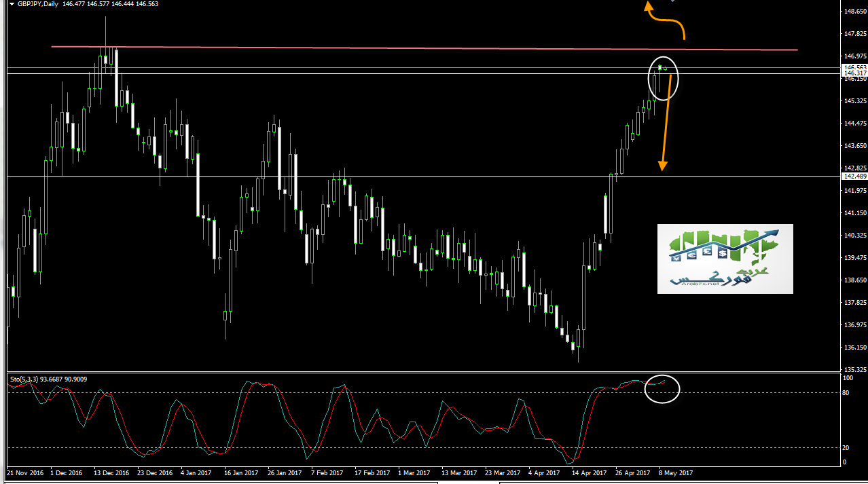The image size is (868, 484).
Task: Click the 4 Apr 2017 date label
Action: coord(545,472)
